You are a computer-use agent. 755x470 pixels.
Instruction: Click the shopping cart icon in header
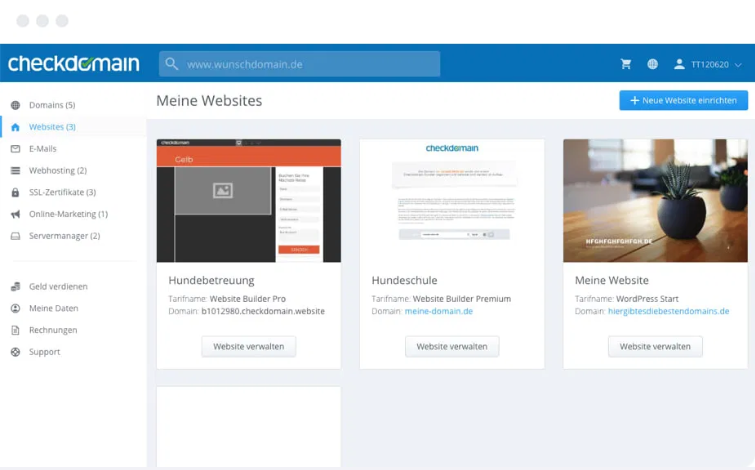626,64
